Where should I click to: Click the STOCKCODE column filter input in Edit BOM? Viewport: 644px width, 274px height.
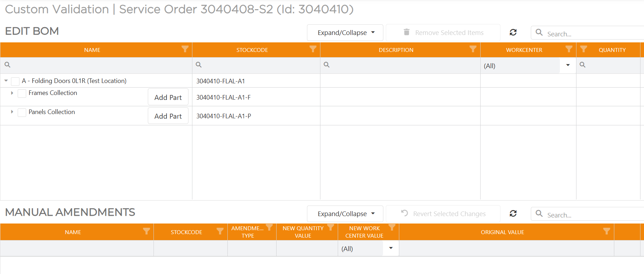click(x=256, y=65)
